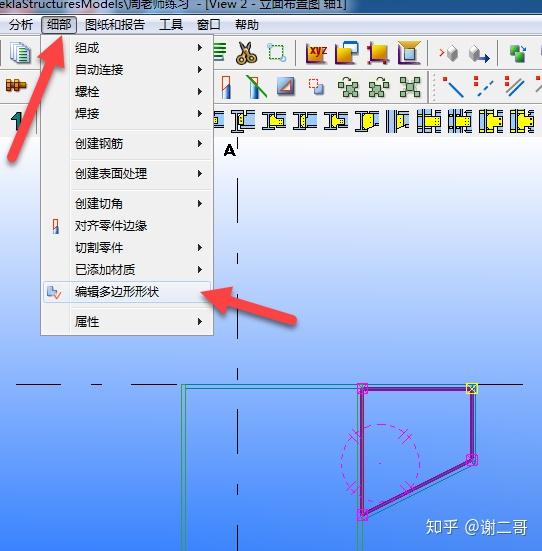Expand the 创建钢筋 submenu
Viewport: 542px width, 551px height.
[x=127, y=144]
